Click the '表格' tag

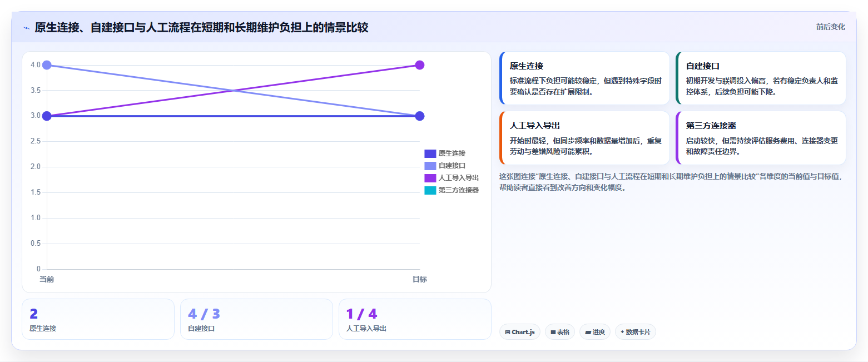point(560,332)
